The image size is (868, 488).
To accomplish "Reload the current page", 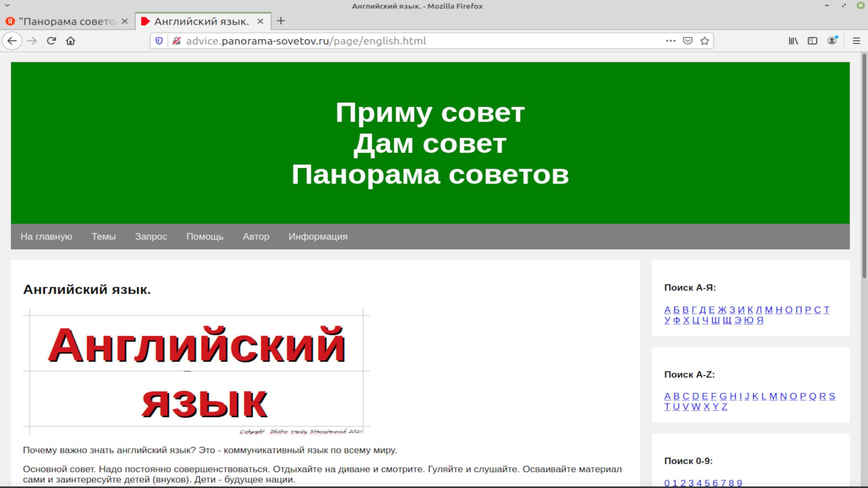I will click(51, 41).
